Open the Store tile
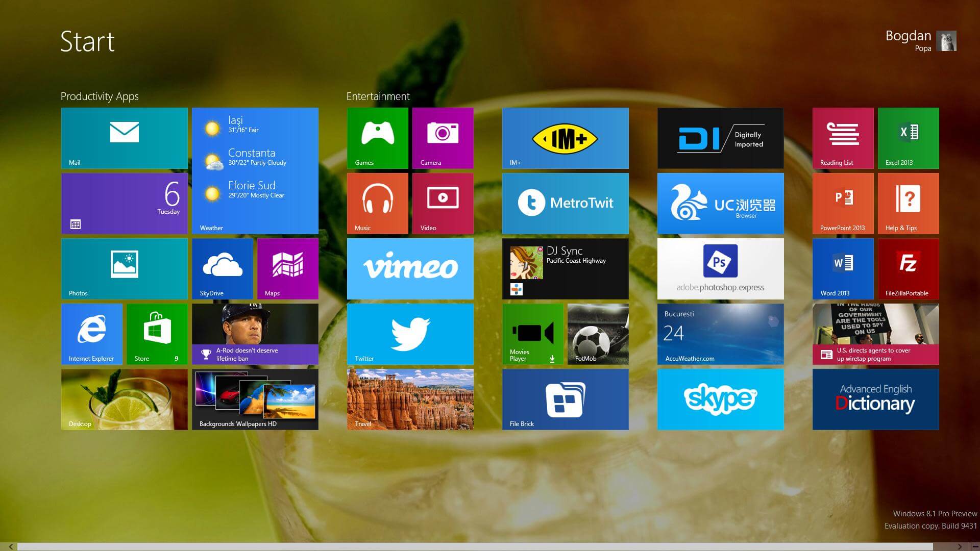The width and height of the screenshot is (980, 551). [x=157, y=334]
